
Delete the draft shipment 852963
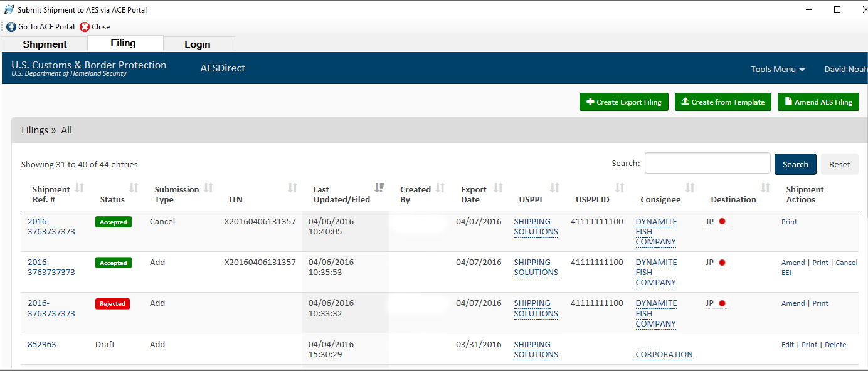click(835, 344)
